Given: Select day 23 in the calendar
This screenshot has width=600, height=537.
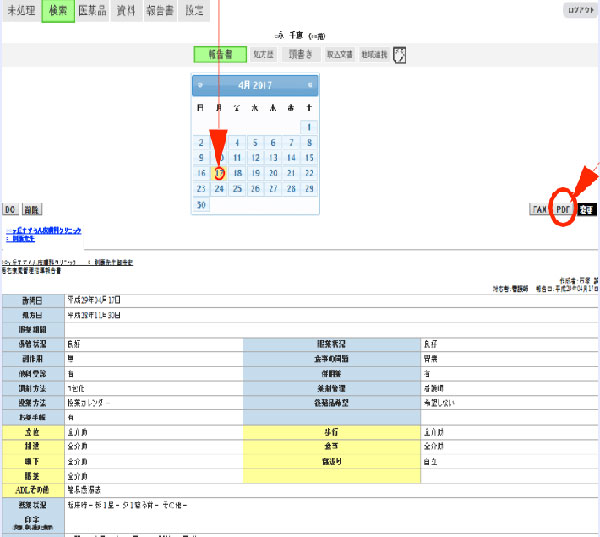Looking at the screenshot, I should pyautogui.click(x=201, y=189).
